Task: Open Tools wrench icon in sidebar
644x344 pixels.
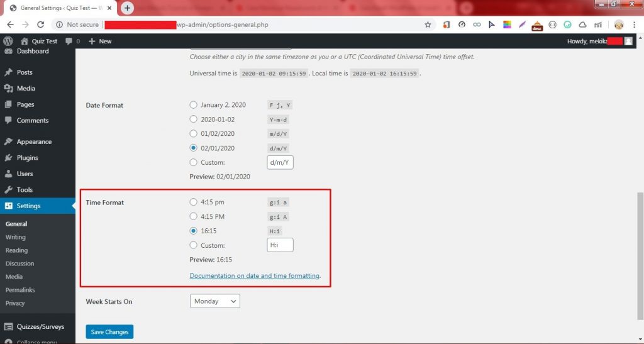Action: tap(8, 190)
